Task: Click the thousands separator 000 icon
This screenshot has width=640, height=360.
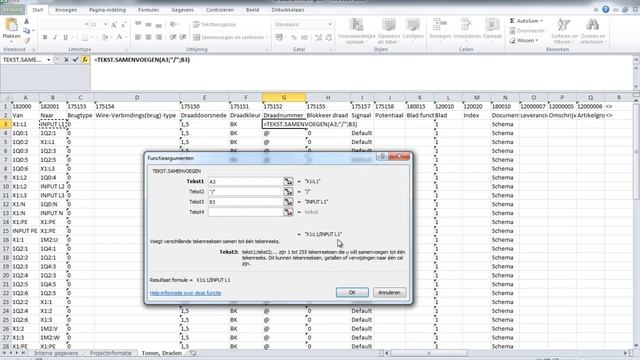Action: coord(304,37)
